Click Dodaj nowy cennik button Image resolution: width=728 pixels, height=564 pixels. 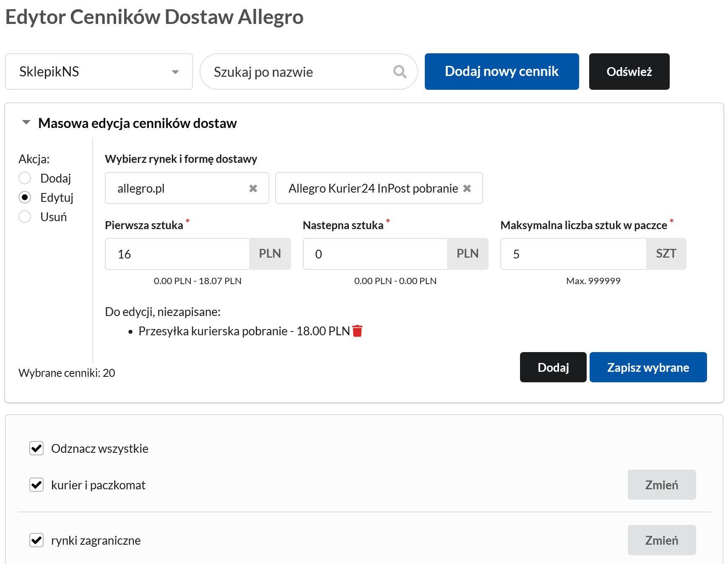pyautogui.click(x=502, y=71)
